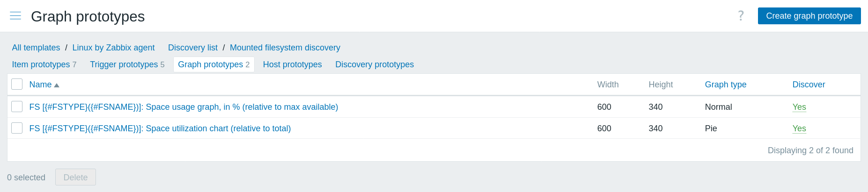Sort the table by Discover column

[809, 85]
